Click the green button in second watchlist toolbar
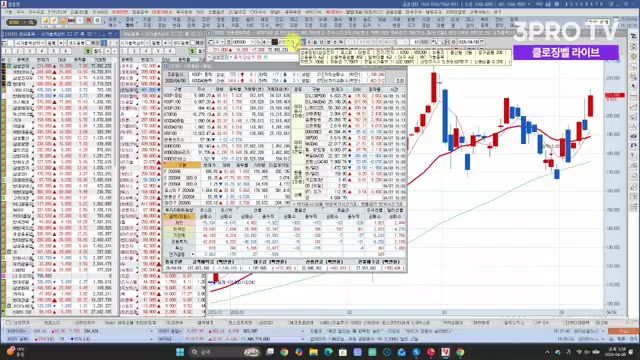Screen dimensions: 640x360 click(192, 51)
